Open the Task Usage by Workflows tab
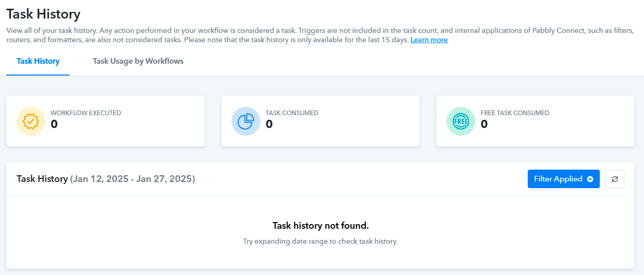Image resolution: width=644 pixels, height=275 pixels. (x=138, y=61)
